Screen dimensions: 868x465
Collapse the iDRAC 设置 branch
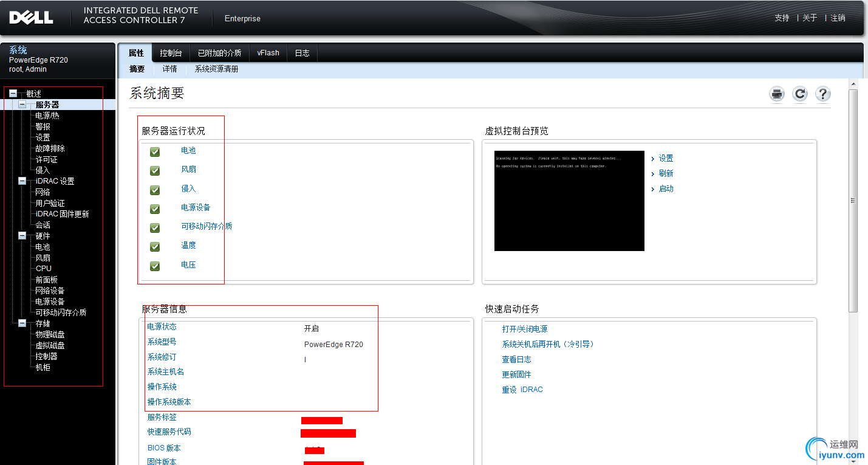click(21, 181)
